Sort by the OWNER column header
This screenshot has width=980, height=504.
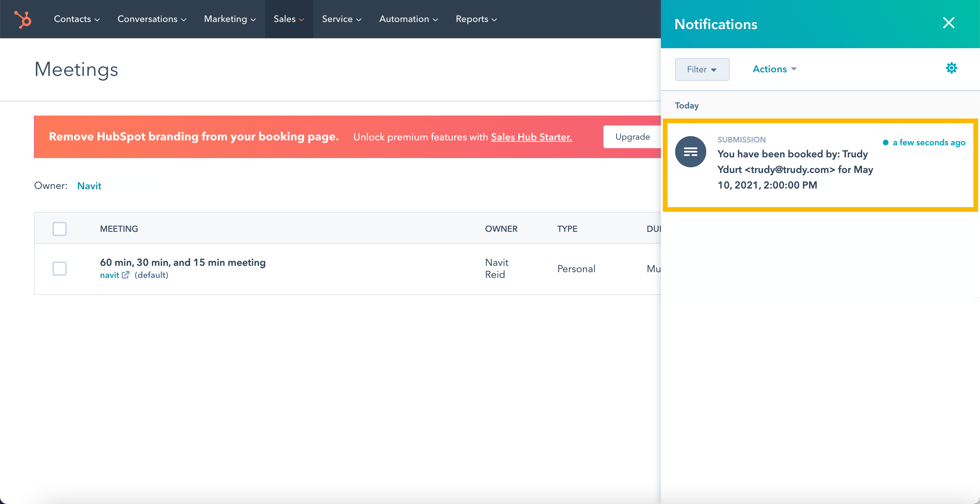(501, 229)
